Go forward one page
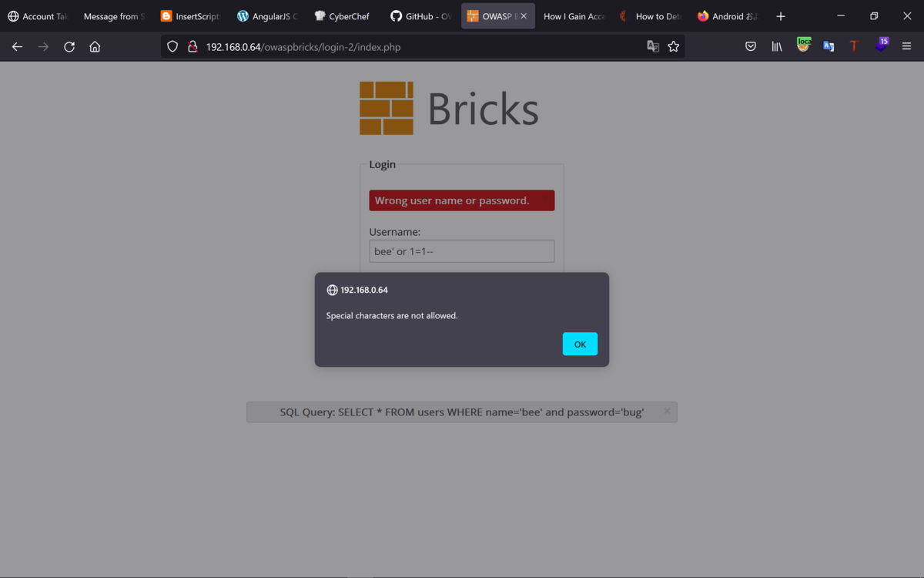The image size is (924, 578). [x=43, y=47]
